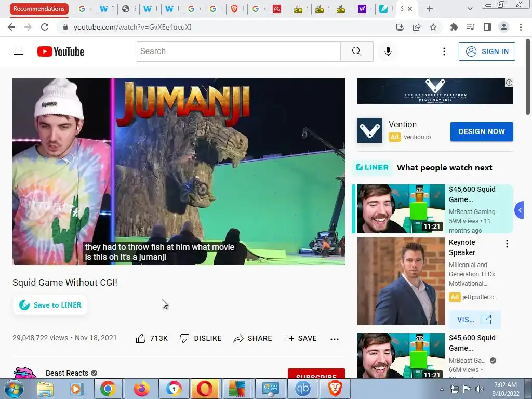
Task: Switch to the Recommendations tab
Action: click(39, 9)
